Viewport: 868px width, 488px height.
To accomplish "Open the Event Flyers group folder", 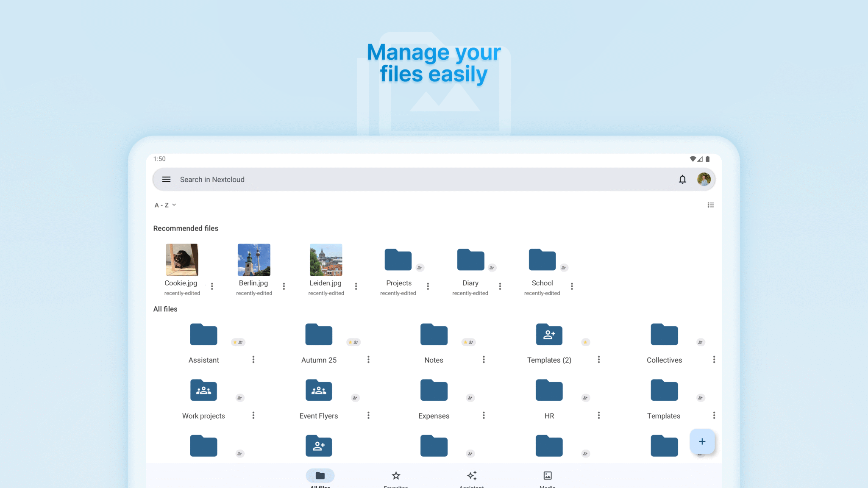I will pyautogui.click(x=319, y=390).
